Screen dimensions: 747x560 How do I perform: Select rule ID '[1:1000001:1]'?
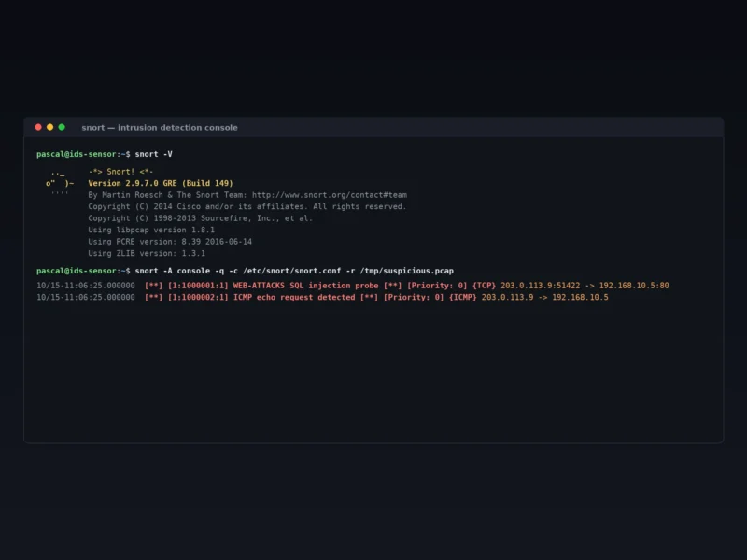point(198,286)
